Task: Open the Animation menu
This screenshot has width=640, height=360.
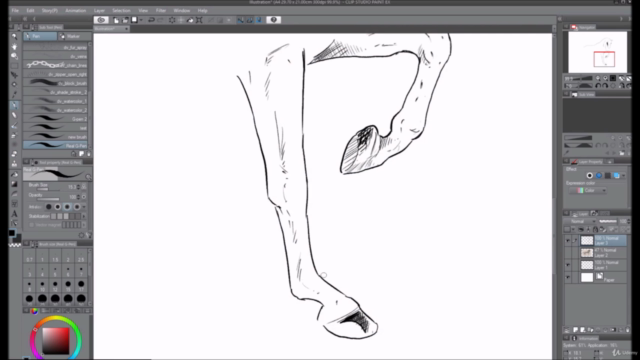Action: pyautogui.click(x=76, y=11)
